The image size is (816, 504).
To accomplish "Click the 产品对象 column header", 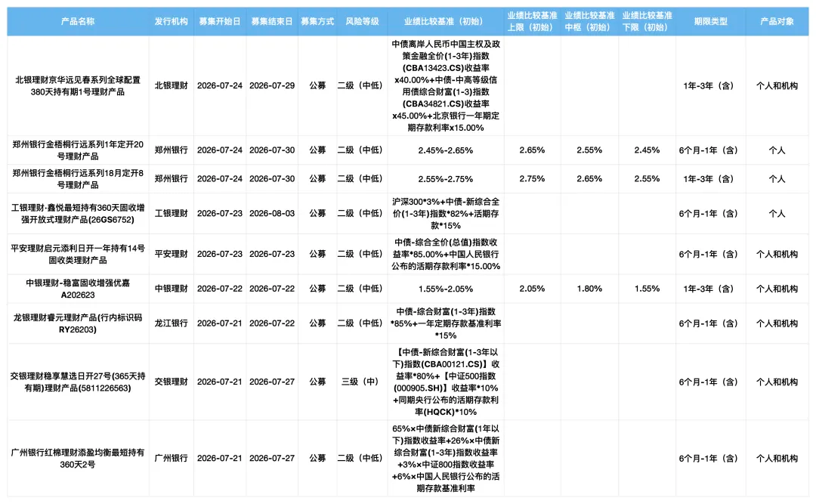I will pos(777,21).
